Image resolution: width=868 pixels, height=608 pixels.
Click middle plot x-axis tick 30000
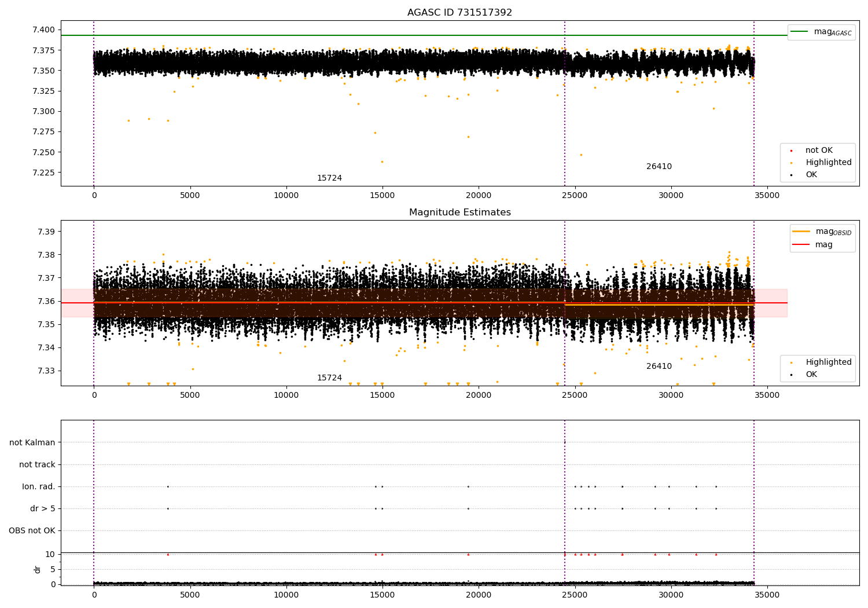click(x=671, y=395)
